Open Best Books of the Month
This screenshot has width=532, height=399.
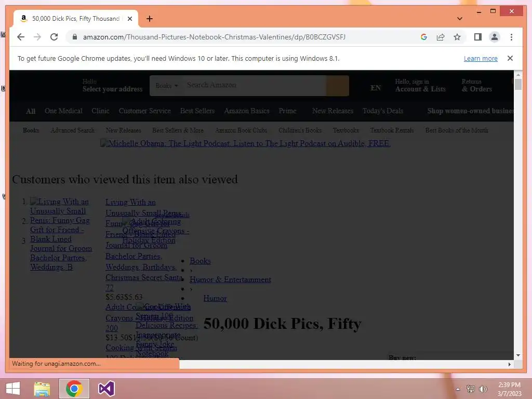[x=457, y=130]
